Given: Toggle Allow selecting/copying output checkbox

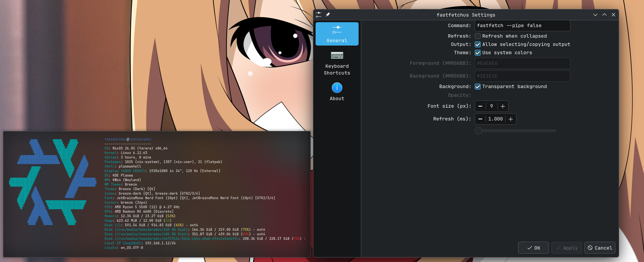Looking at the screenshot, I should [x=478, y=44].
